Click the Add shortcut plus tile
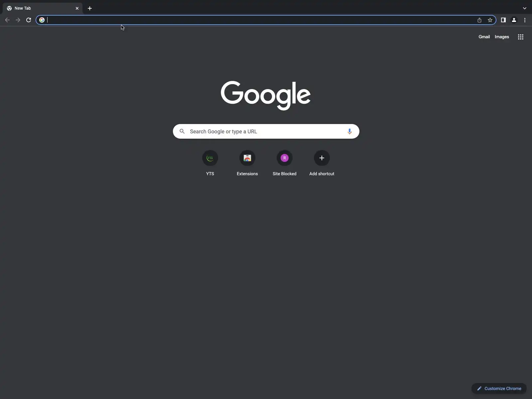532x399 pixels. 322,163
